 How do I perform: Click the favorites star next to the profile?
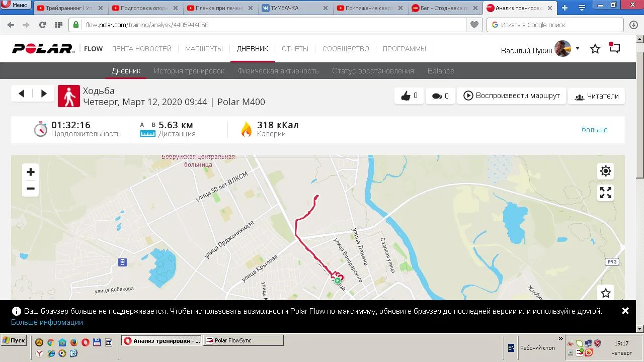click(x=595, y=49)
